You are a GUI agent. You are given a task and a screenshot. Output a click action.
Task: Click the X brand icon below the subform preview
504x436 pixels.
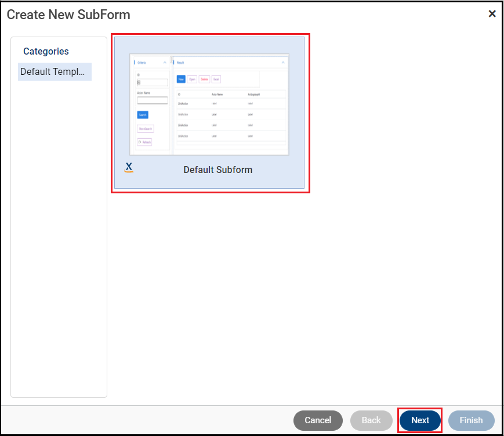[x=128, y=167]
